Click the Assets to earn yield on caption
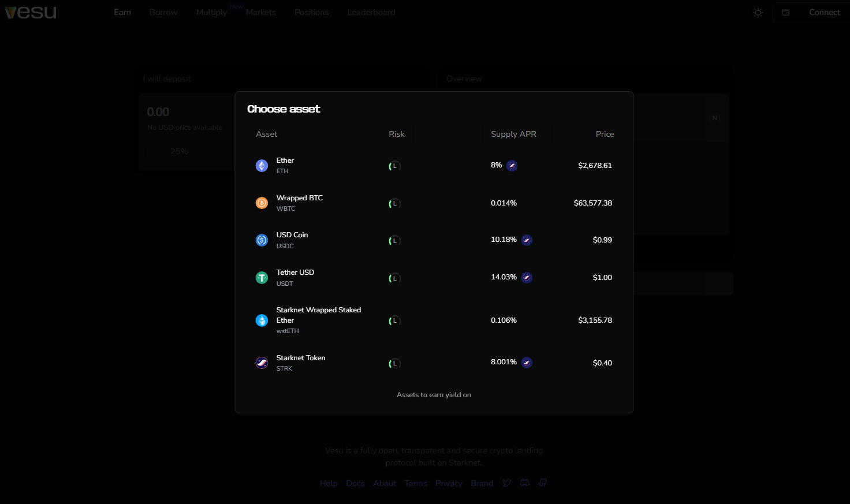 click(x=434, y=395)
